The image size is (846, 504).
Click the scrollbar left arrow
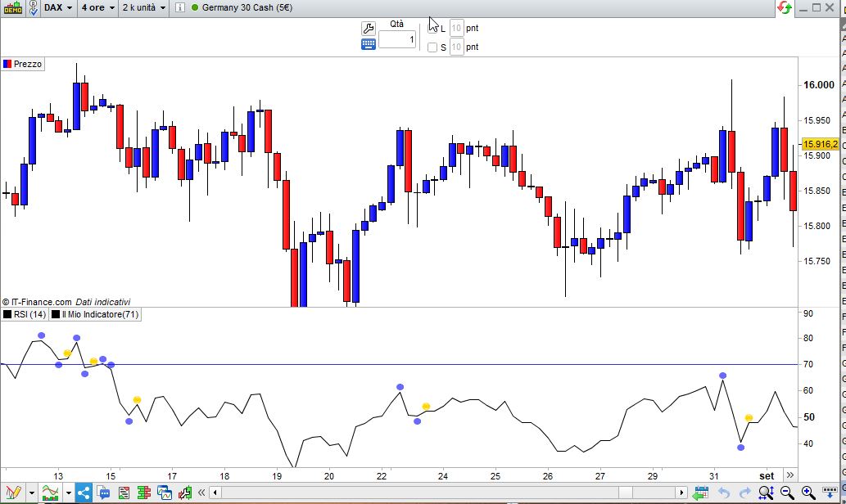click(x=215, y=493)
